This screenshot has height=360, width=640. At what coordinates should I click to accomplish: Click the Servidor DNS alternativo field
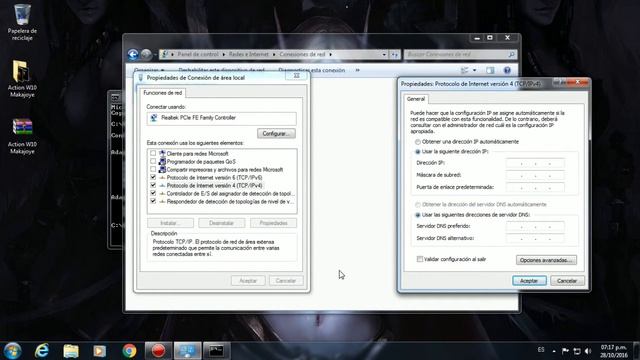coord(535,239)
